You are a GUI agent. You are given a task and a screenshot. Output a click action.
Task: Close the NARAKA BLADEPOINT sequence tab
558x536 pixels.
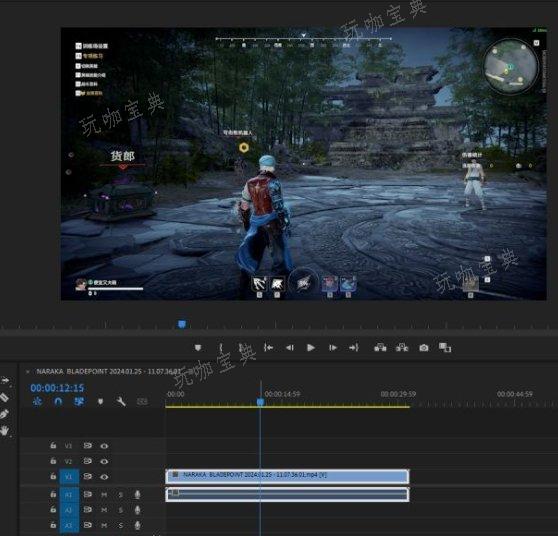pyautogui.click(x=27, y=372)
